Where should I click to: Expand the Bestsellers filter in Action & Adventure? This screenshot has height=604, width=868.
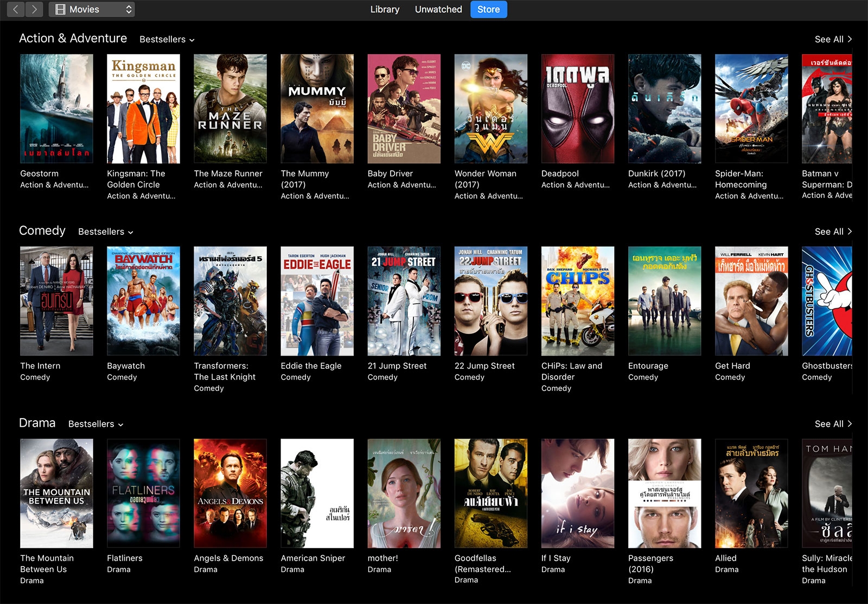point(167,39)
